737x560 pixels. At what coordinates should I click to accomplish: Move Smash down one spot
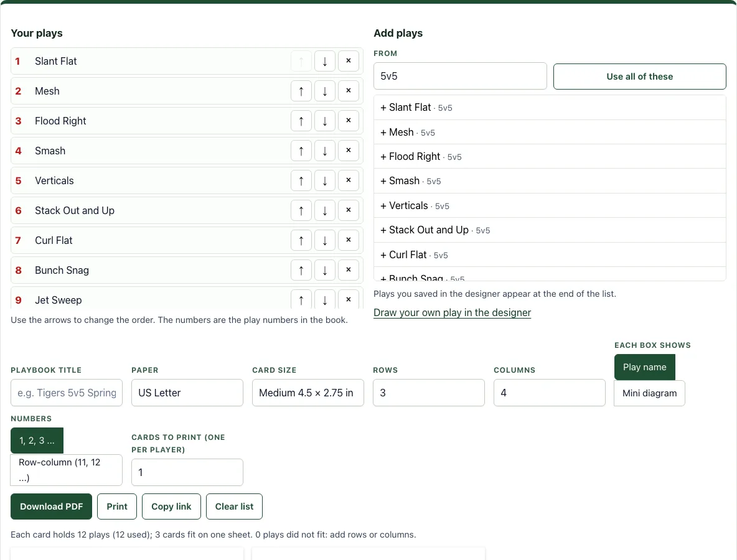pyautogui.click(x=325, y=151)
